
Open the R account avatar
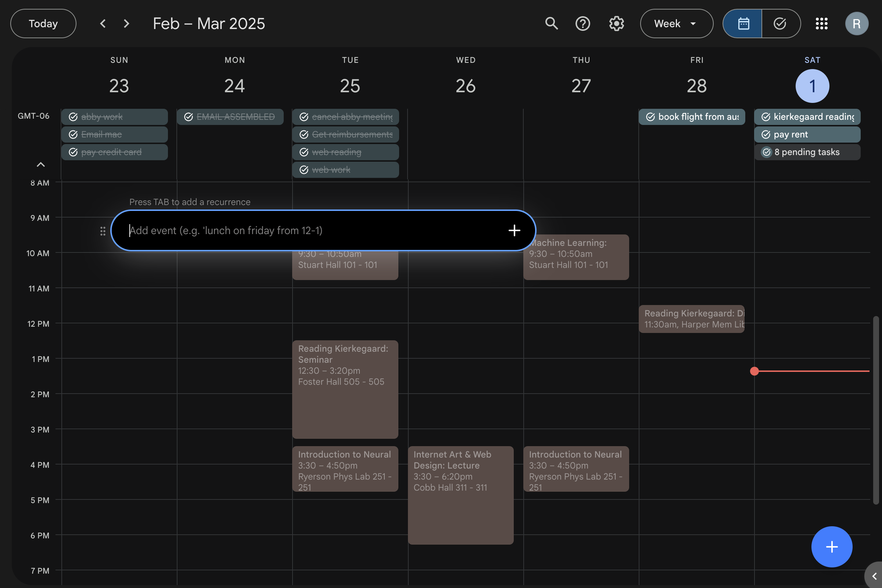857,23
